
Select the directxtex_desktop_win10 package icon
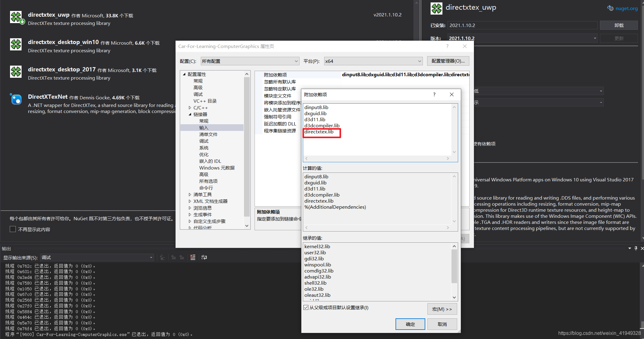pyautogui.click(x=16, y=45)
